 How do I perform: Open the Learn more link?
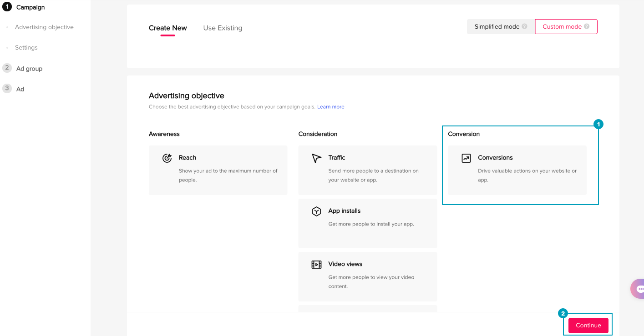(x=331, y=107)
